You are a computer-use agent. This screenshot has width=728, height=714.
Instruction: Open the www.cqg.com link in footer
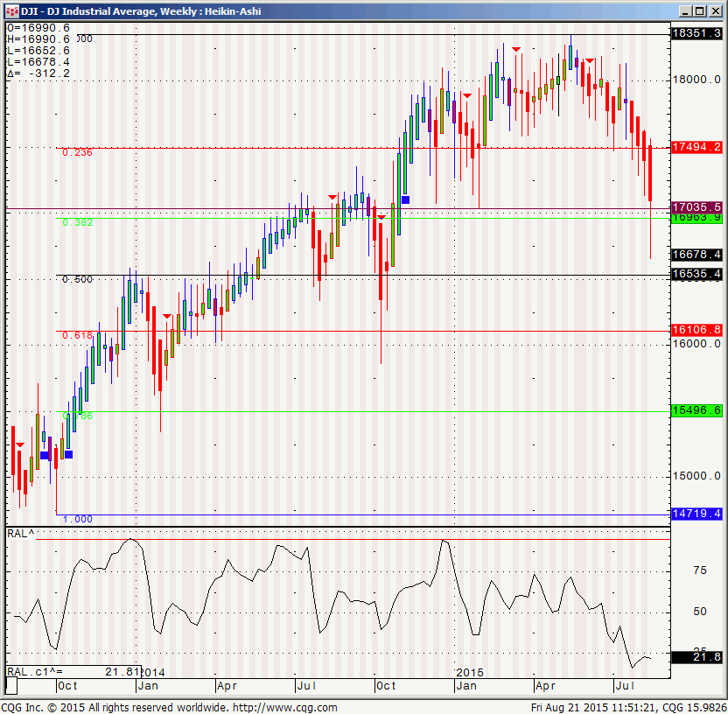coord(283,707)
